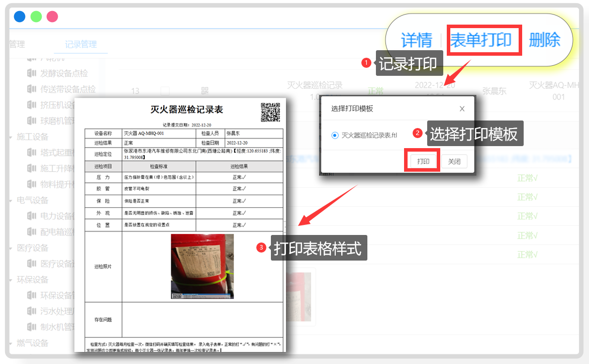Click book icon beside 医疗设备 child item
This screenshot has width=589, height=364.
point(32,264)
